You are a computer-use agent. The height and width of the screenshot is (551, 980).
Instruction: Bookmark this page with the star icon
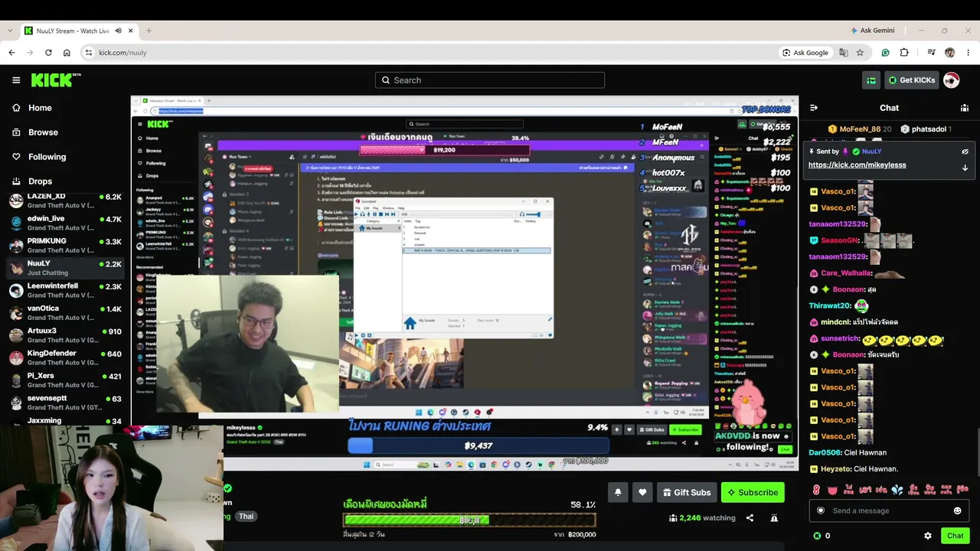tap(860, 52)
